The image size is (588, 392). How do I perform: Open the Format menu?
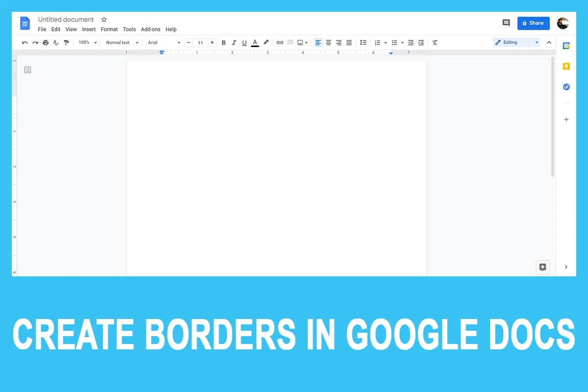[109, 29]
